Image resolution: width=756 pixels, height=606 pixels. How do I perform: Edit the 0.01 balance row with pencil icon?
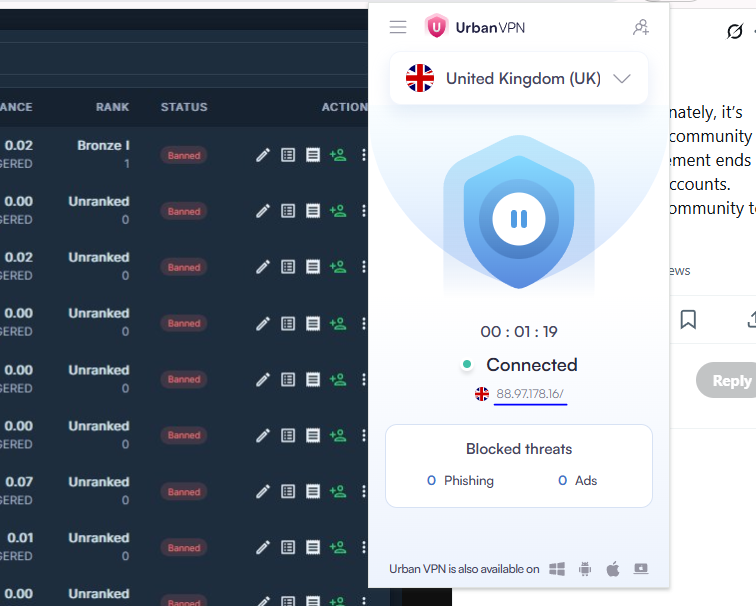tap(263, 547)
